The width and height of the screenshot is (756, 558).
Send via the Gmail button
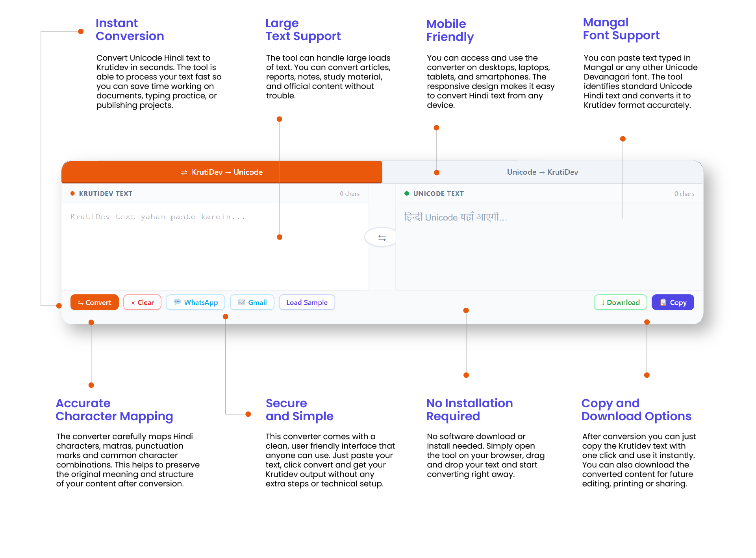coord(252,302)
